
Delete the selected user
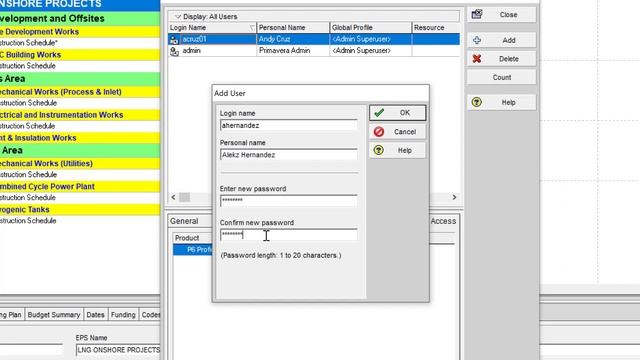point(502,59)
